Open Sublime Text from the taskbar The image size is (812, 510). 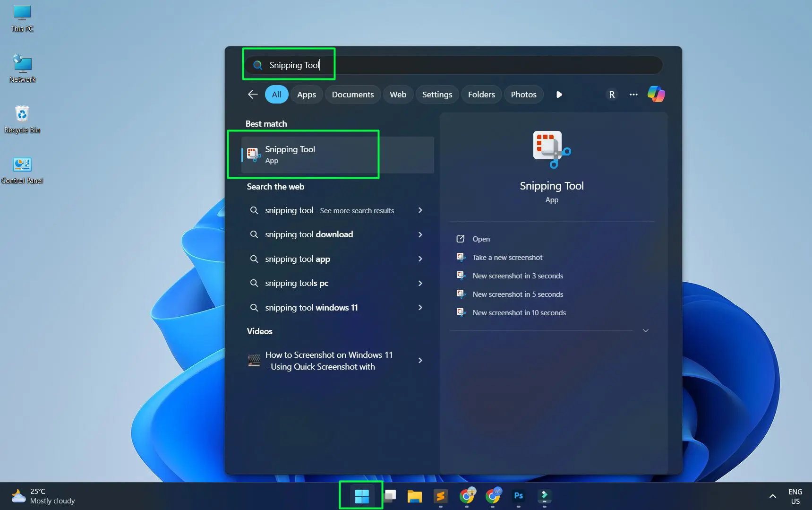(440, 497)
